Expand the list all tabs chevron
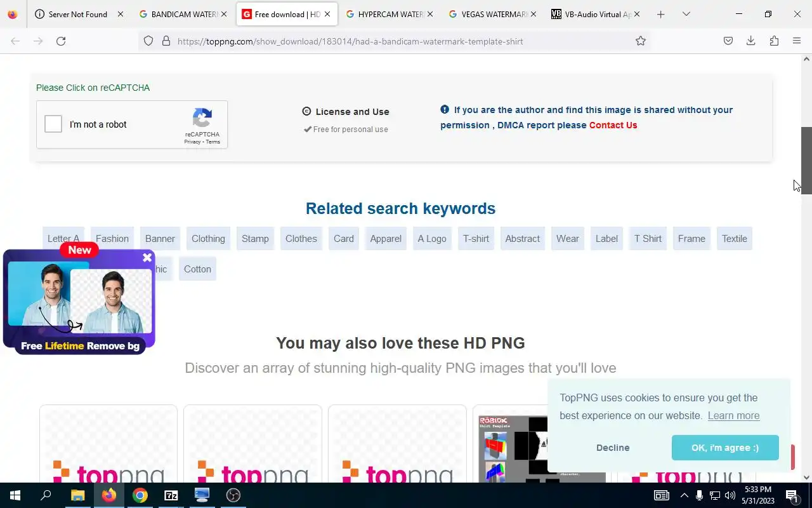This screenshot has width=812, height=508. pos(686,14)
